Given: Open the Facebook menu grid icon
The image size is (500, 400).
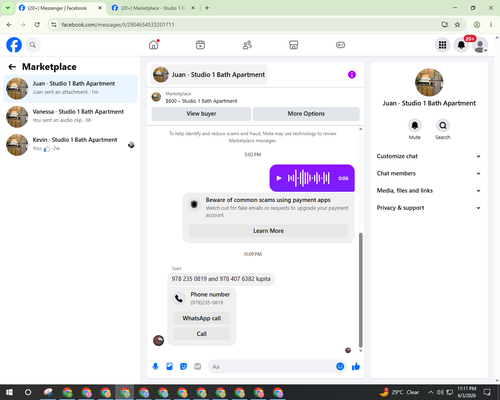Looking at the screenshot, I should click(442, 45).
